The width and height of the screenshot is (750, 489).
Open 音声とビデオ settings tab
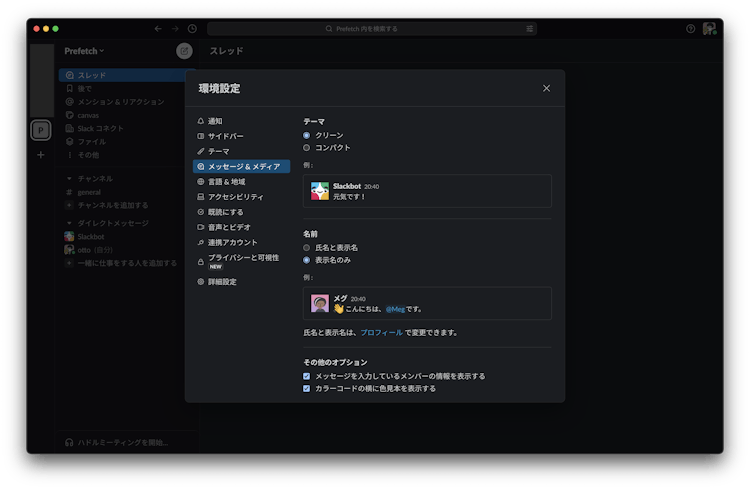242,227
